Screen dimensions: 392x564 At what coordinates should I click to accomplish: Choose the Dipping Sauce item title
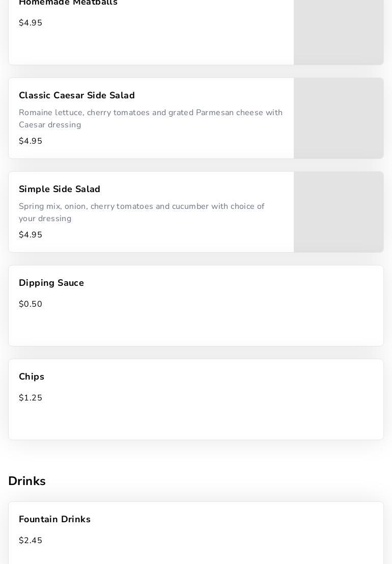click(x=51, y=283)
